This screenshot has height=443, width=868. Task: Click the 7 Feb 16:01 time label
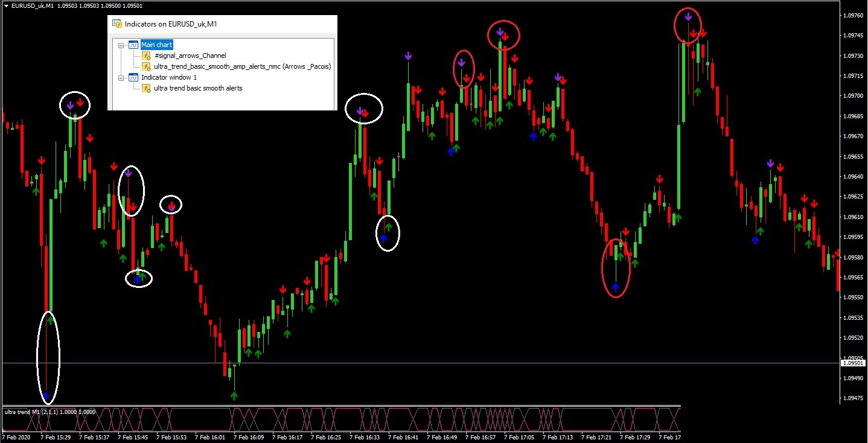point(210,437)
